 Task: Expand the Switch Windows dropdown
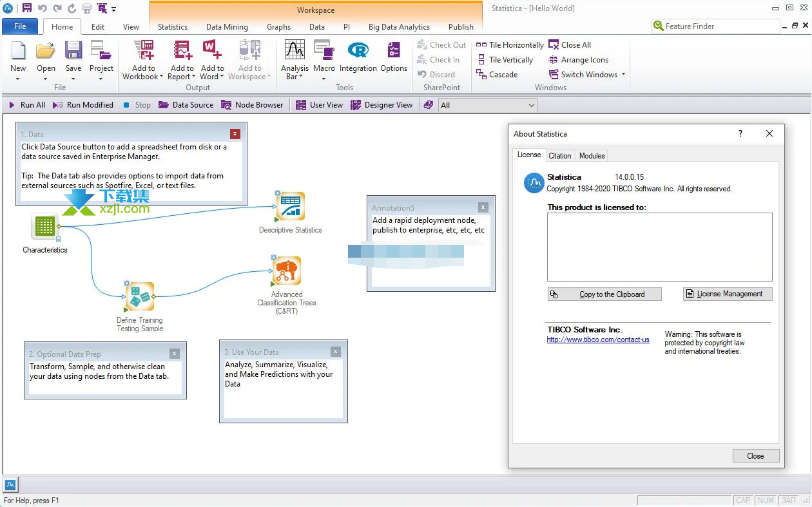point(623,75)
